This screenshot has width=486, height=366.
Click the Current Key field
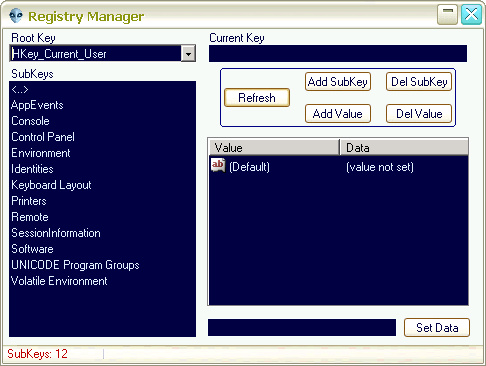point(338,53)
